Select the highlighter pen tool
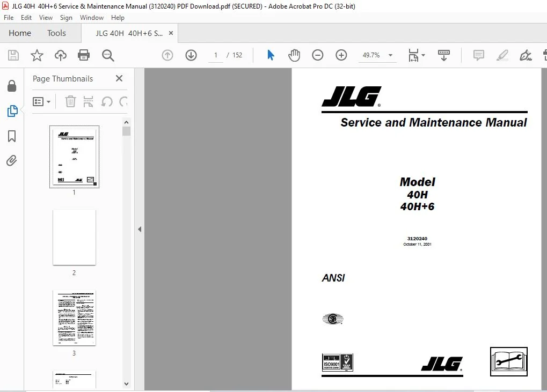Viewport: 547px width, 392px height. click(x=502, y=55)
